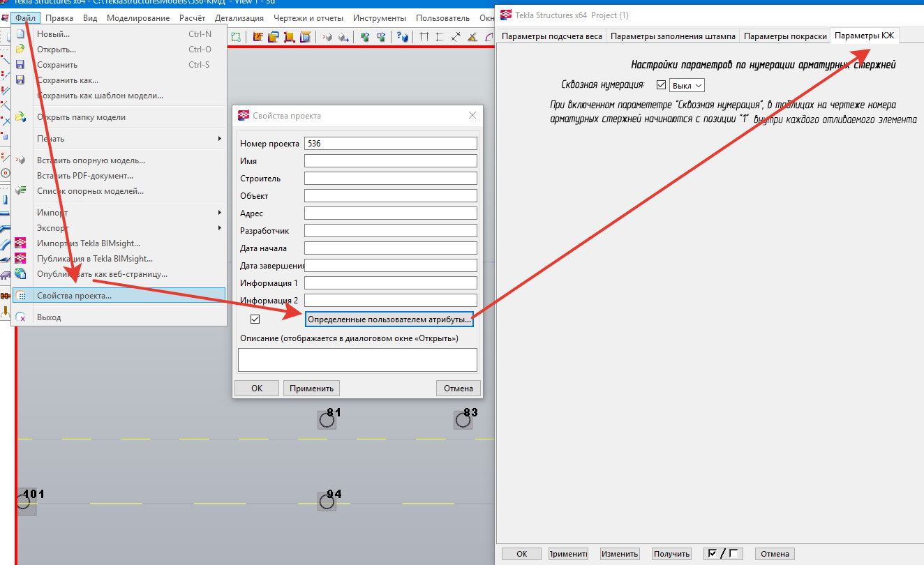Click the BIMsight icon beside Импорт из Tekla BIMsight

(20, 243)
